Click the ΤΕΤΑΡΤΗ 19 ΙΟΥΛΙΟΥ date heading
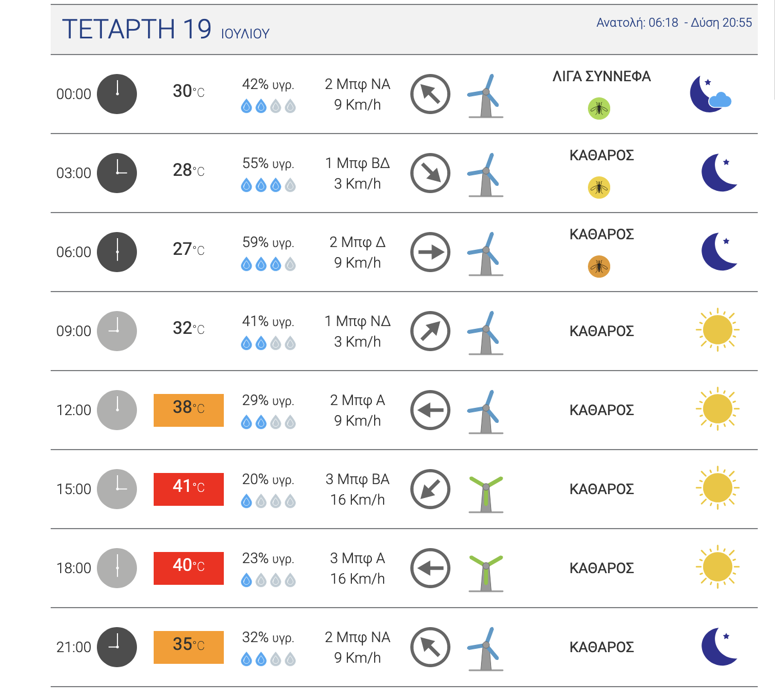This screenshot has width=775, height=700. click(165, 29)
